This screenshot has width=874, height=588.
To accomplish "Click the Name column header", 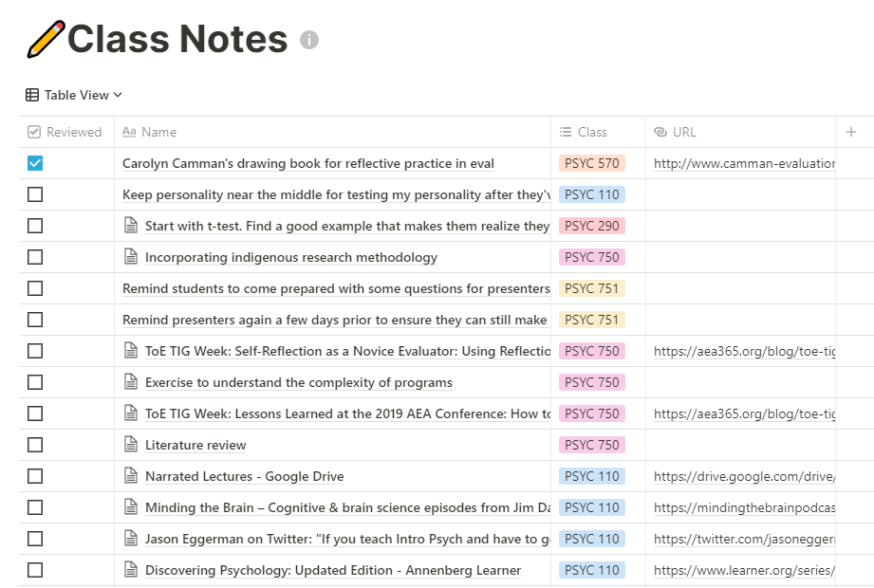I will coord(332,132).
